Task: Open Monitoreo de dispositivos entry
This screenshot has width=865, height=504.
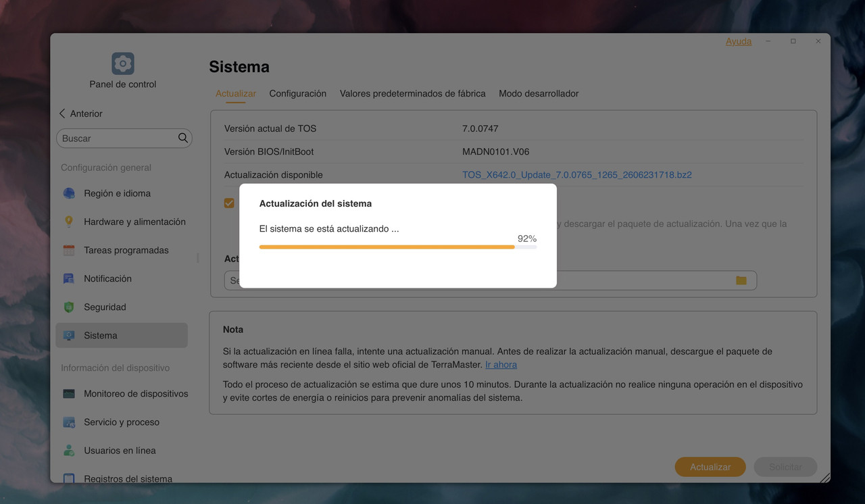Action: (x=122, y=393)
